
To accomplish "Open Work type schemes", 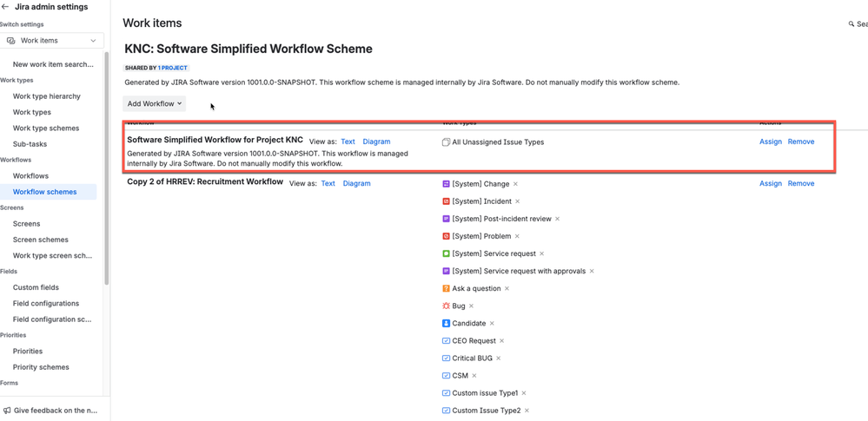I will [46, 128].
